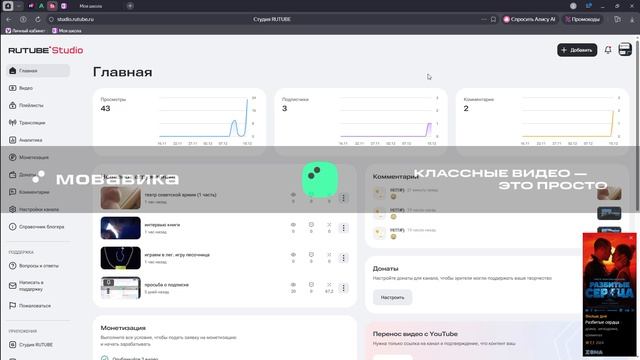
Task: Reload the page with the refresh icon
Action: pos(38,19)
